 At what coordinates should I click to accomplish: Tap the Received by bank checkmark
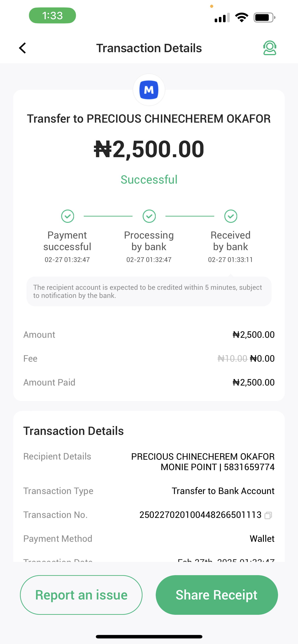click(231, 216)
